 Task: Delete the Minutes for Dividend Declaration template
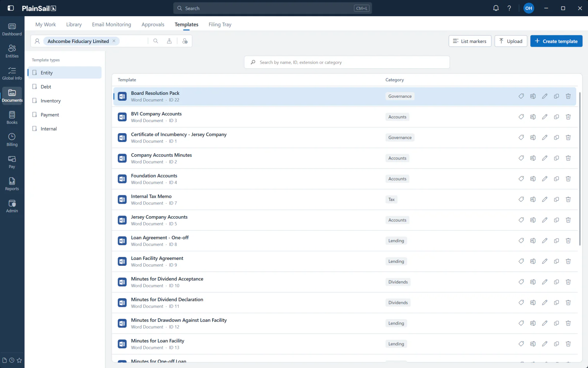568,303
